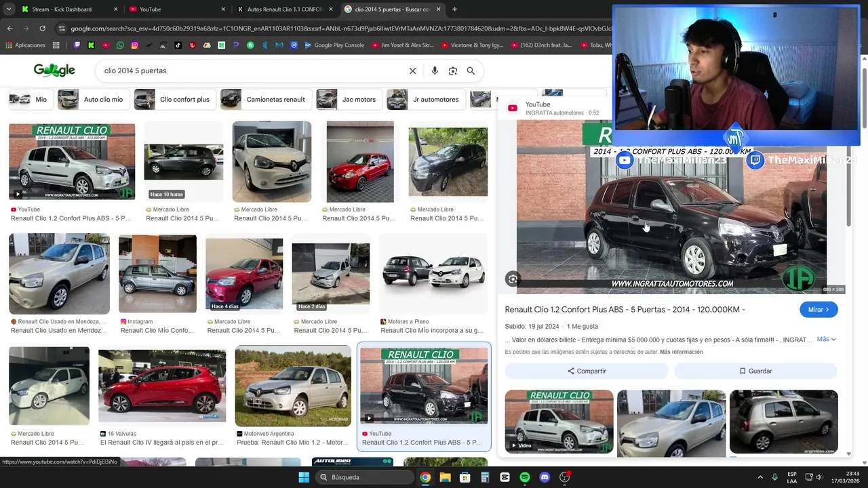Open Google Play Console bookmark

(x=334, y=45)
